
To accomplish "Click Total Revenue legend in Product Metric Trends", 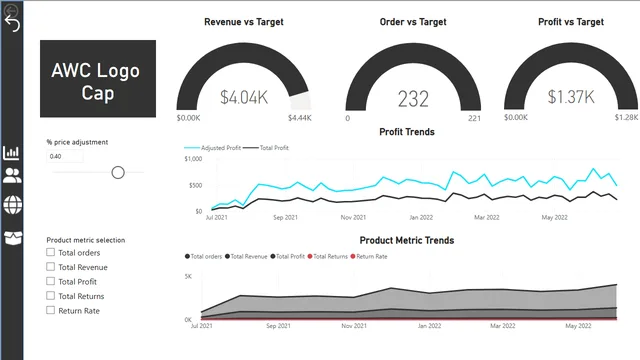I will 246,256.
